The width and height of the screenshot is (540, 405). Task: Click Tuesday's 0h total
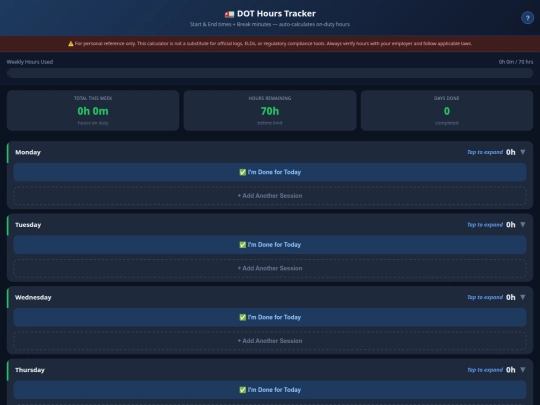tap(511, 225)
